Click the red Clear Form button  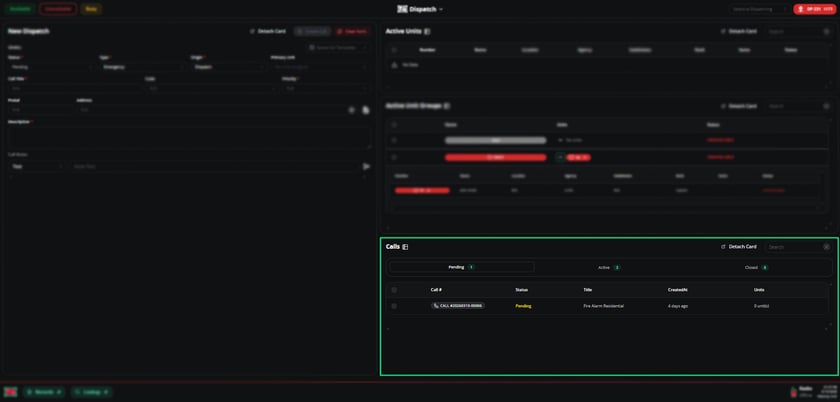click(352, 32)
